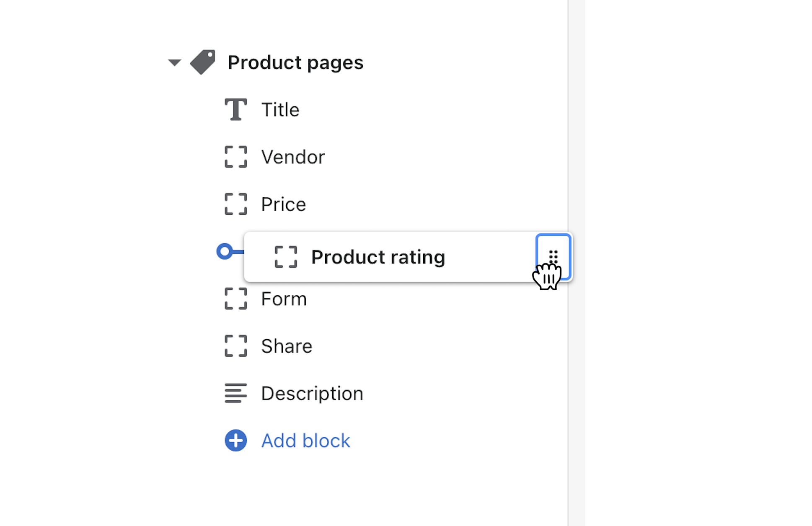Select the Product rating block
Screen dimensions: 812x526
(x=378, y=257)
